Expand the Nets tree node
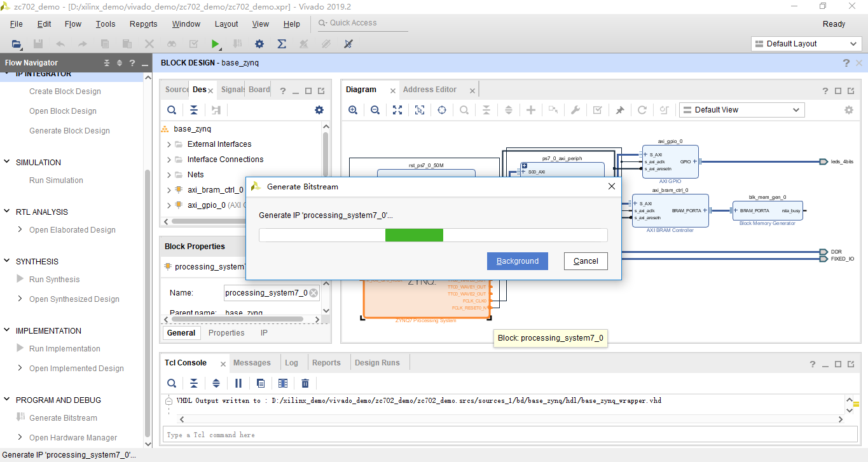 point(169,175)
